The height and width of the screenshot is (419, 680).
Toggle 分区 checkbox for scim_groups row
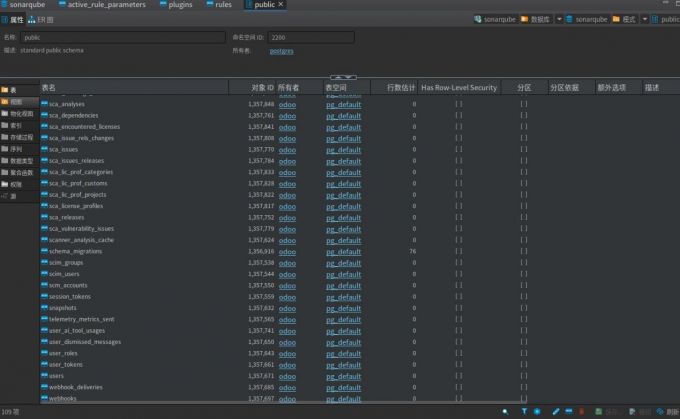(x=524, y=262)
